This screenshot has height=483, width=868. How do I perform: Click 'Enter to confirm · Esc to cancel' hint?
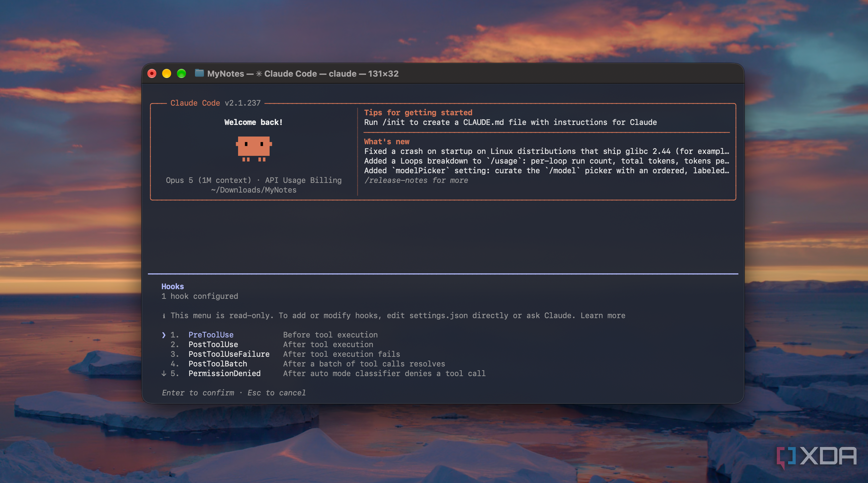pyautogui.click(x=234, y=393)
